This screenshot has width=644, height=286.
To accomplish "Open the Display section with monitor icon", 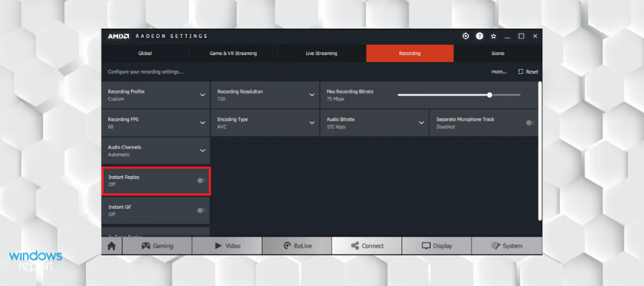I will coord(436,246).
